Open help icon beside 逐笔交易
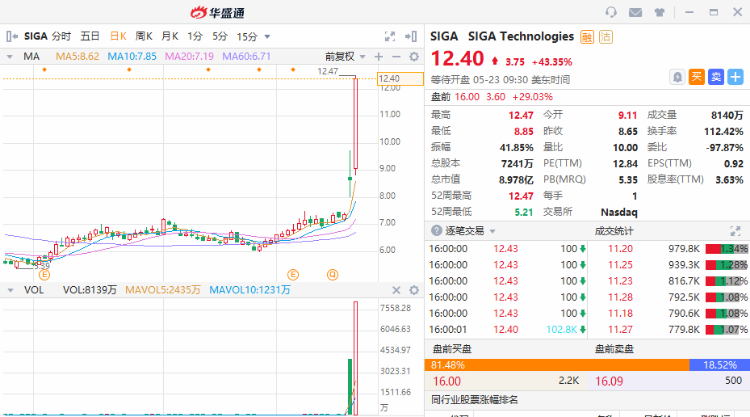The width and height of the screenshot is (750, 417). click(x=436, y=230)
